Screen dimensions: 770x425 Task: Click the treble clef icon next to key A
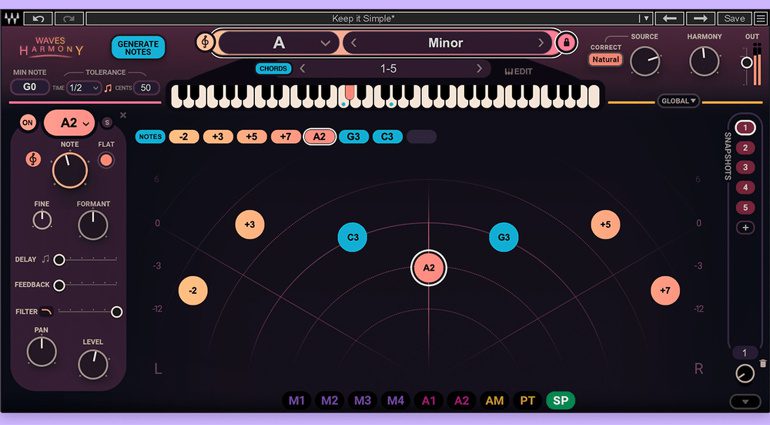coord(205,43)
